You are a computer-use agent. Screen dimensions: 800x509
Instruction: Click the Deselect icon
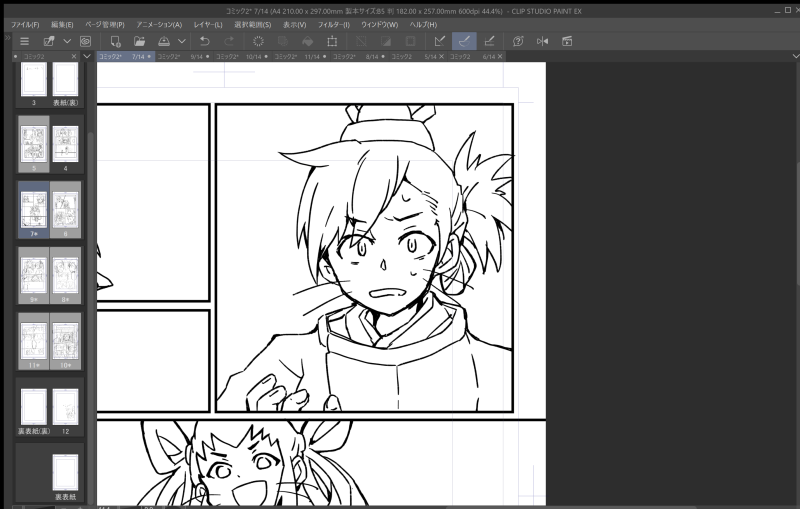coord(361,41)
